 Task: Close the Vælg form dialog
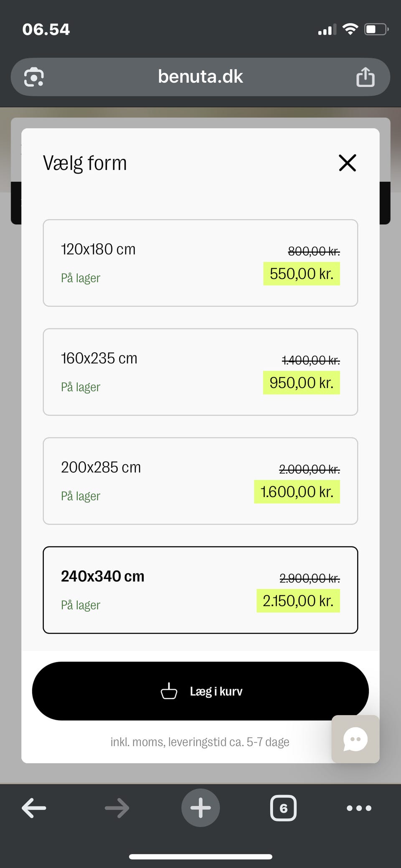click(x=347, y=163)
